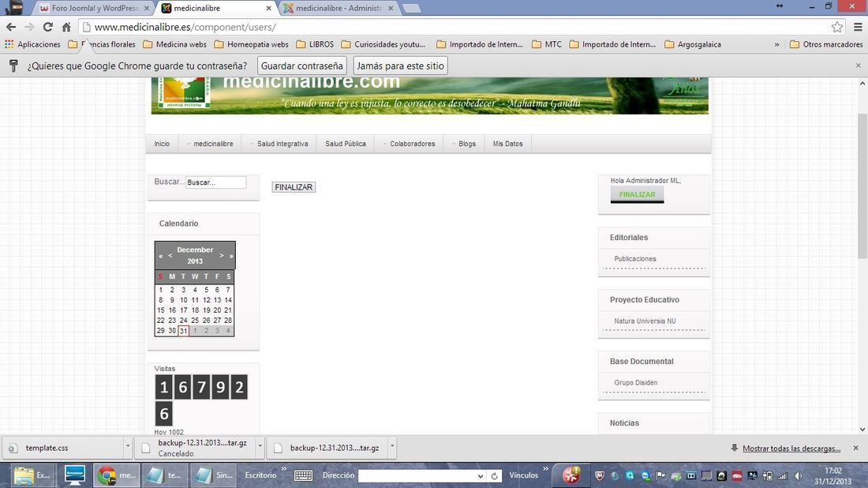Open the volume speaker tray icon
The height and width of the screenshot is (488, 868).
798,476
